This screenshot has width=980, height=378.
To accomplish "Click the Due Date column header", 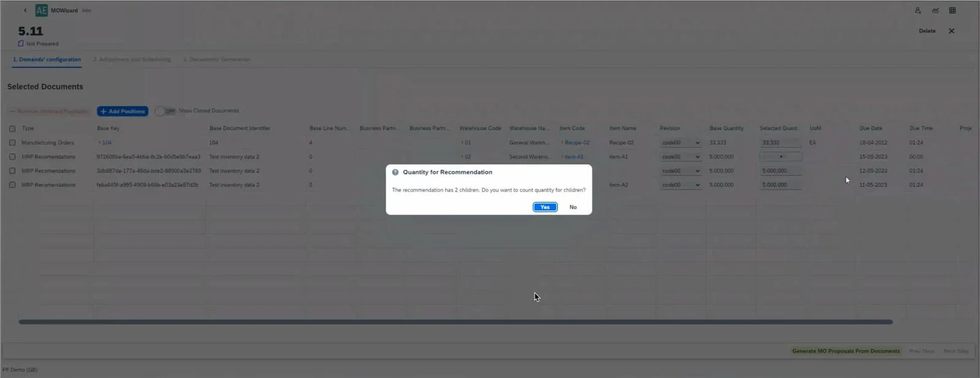I will (870, 129).
